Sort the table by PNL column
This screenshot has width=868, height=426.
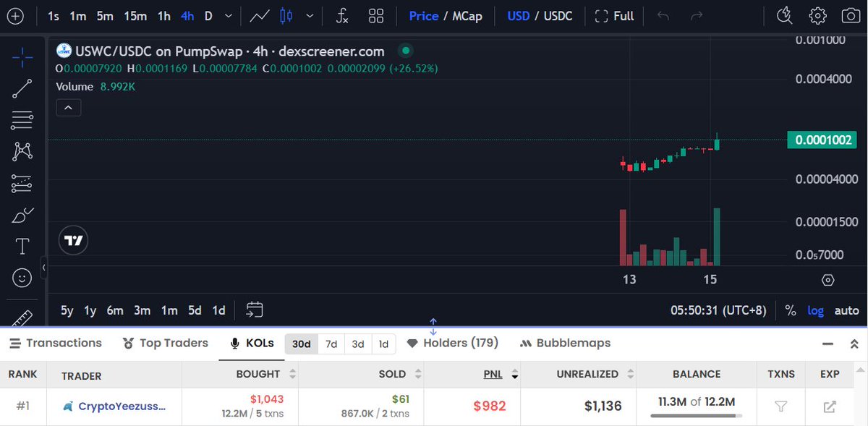pyautogui.click(x=501, y=374)
